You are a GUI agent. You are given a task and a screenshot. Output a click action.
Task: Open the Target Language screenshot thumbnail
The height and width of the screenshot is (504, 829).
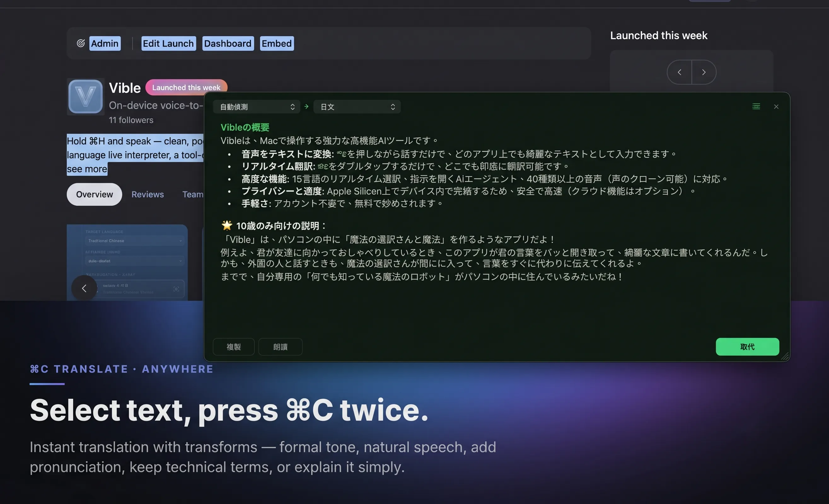point(127,263)
